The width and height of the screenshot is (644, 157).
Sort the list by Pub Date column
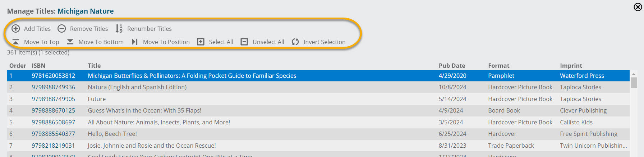point(452,66)
